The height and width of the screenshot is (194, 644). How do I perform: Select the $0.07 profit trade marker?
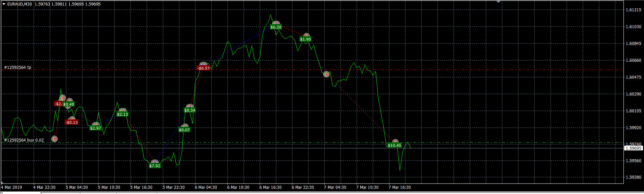click(184, 130)
